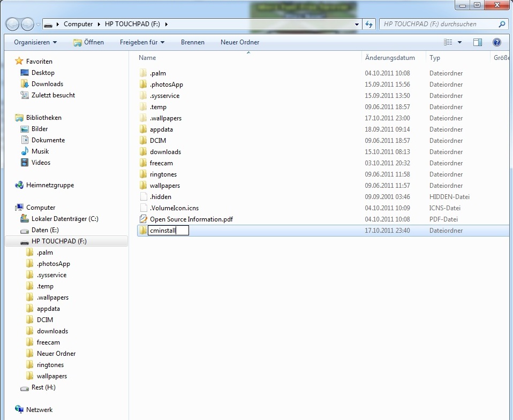
Task: Expand the arrow after HP TOUCHPAD (F:) breadcrumb
Action: (x=166, y=24)
